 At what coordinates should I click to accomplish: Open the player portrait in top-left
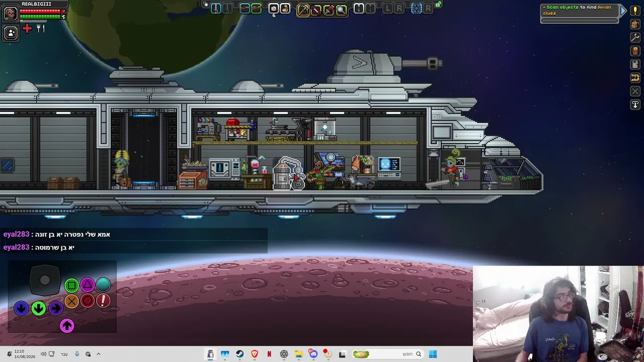11,13
